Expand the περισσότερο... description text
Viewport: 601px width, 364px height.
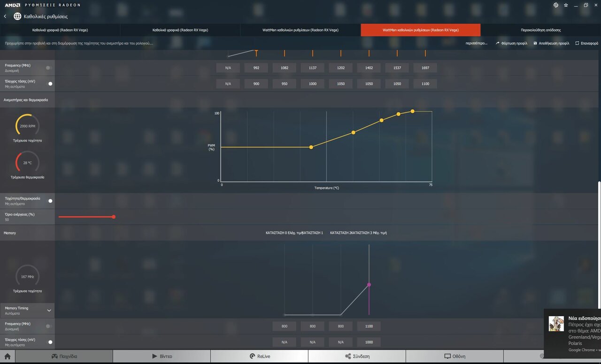point(476,43)
